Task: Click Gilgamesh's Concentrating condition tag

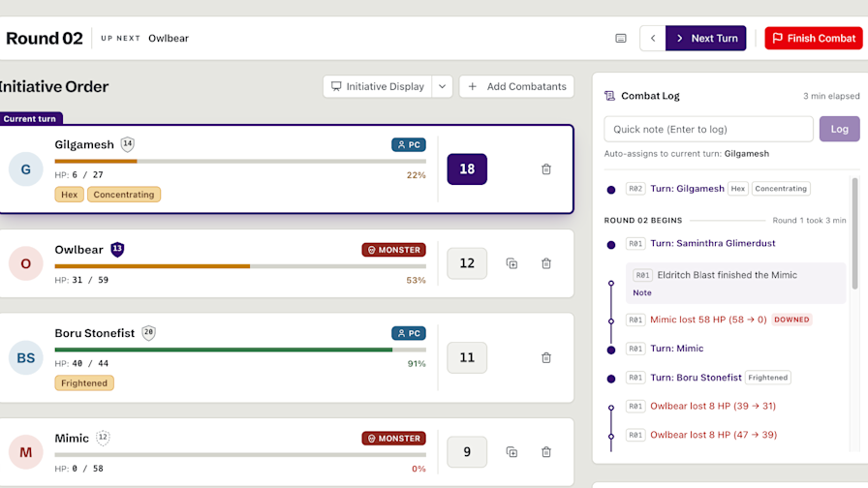Action: point(124,195)
